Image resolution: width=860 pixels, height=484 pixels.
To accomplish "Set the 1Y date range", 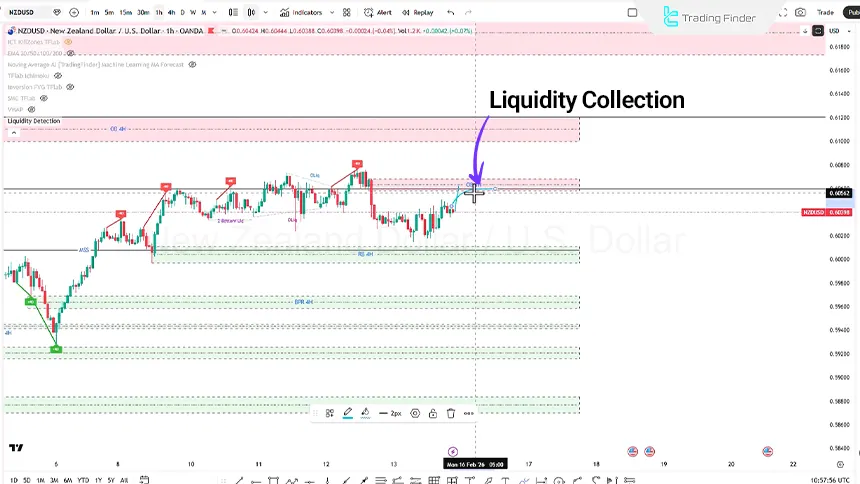I will [x=98, y=480].
